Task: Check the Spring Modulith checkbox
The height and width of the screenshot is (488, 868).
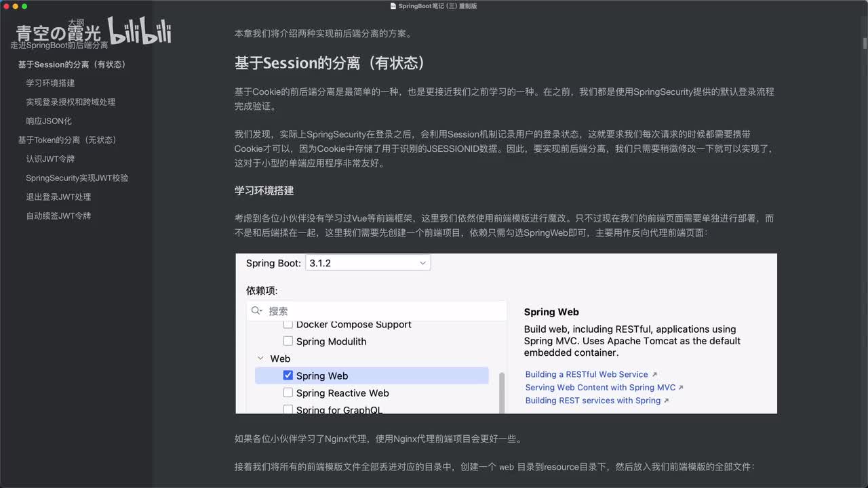Action: tap(288, 342)
